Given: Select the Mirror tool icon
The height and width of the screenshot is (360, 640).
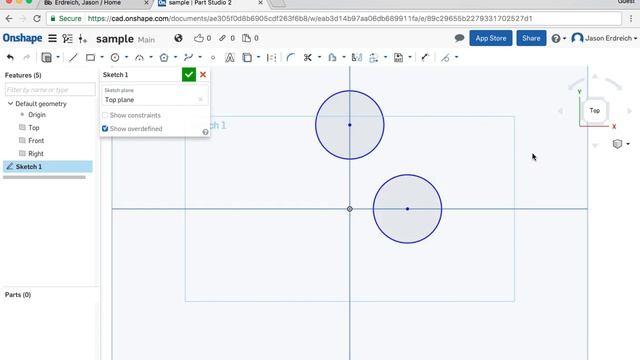Looking at the screenshot, I should 357,58.
